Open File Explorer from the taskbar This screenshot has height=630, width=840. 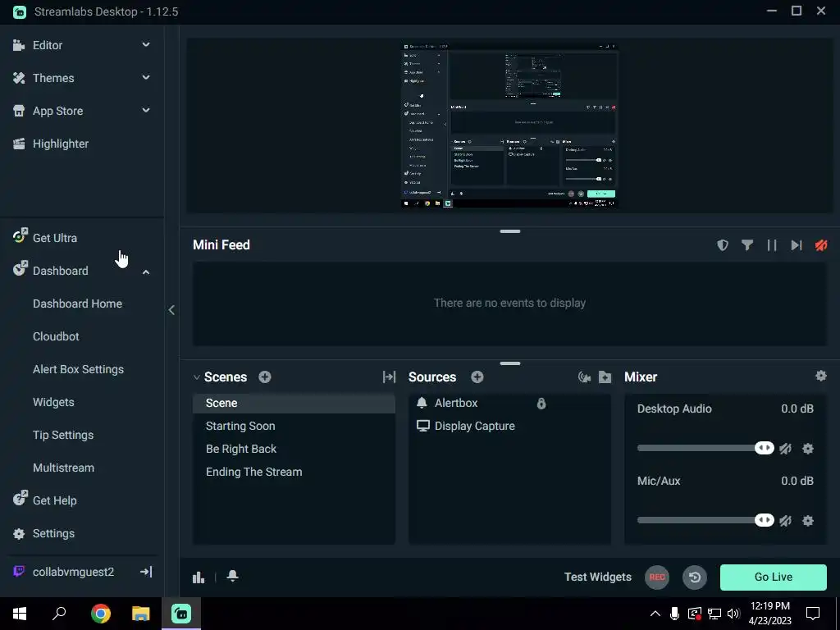[x=141, y=614]
